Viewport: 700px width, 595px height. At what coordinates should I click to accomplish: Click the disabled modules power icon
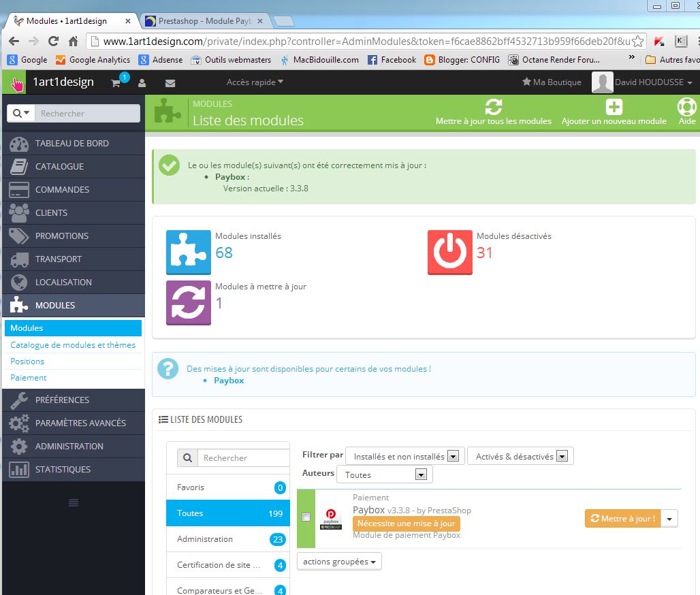click(x=449, y=252)
